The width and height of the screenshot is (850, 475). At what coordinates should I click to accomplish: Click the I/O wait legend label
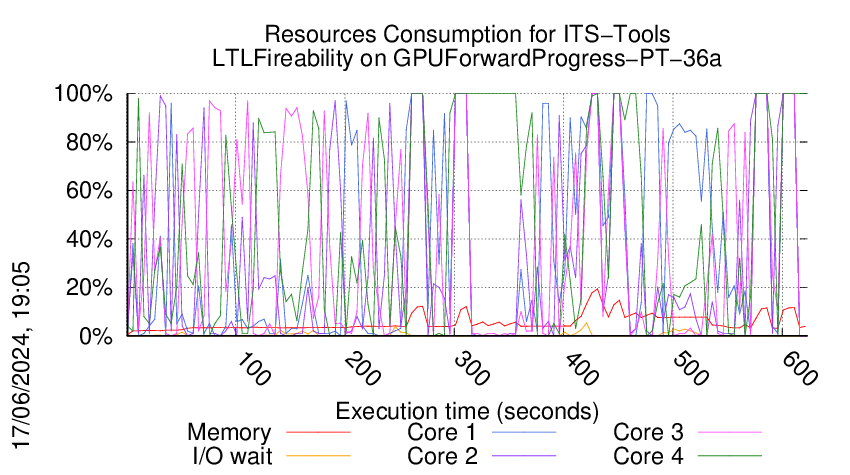(x=233, y=456)
